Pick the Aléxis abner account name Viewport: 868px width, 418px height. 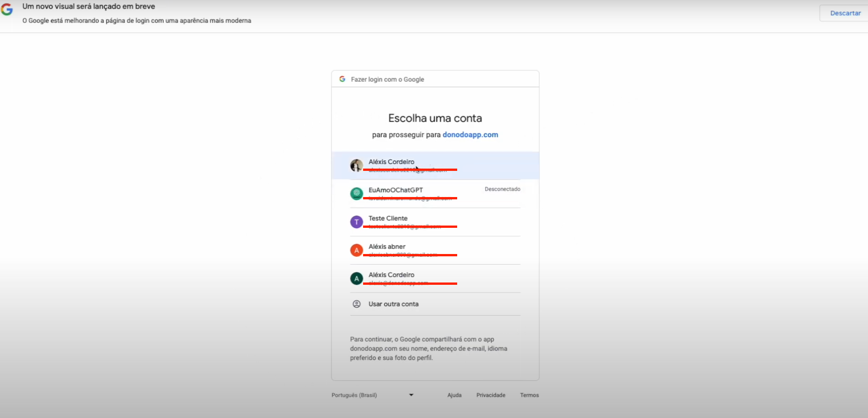point(387,247)
